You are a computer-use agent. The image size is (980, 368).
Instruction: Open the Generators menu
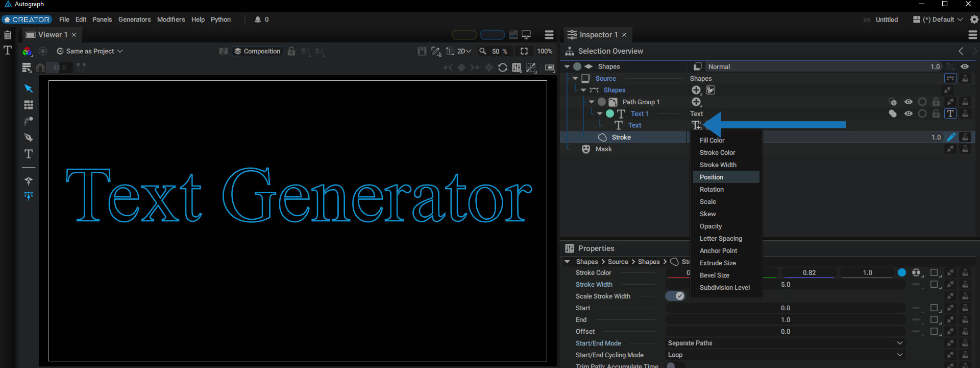point(135,19)
